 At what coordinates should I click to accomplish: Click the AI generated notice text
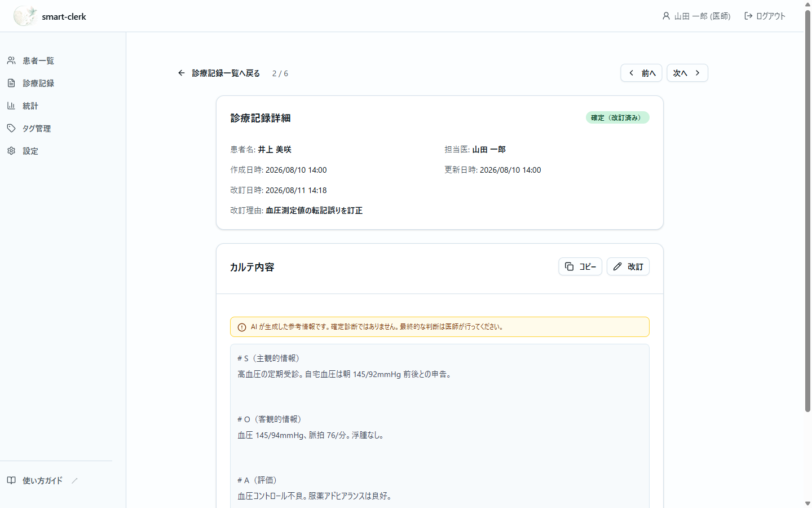[x=377, y=327]
